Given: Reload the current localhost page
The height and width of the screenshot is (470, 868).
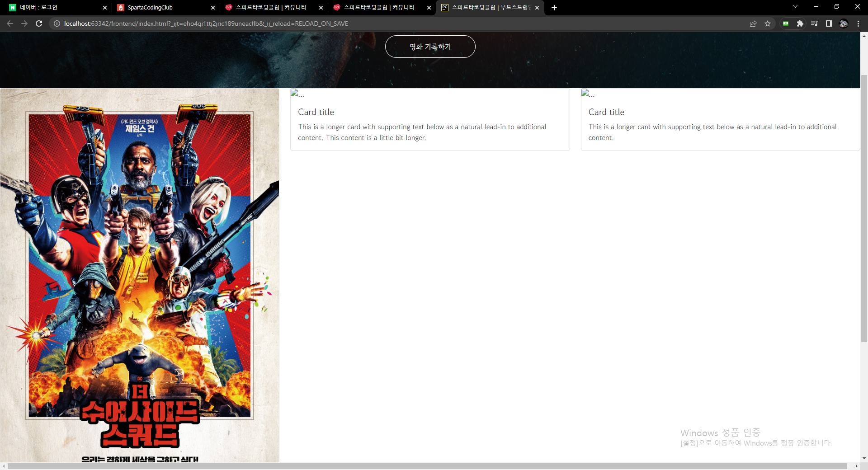Looking at the screenshot, I should [x=39, y=23].
